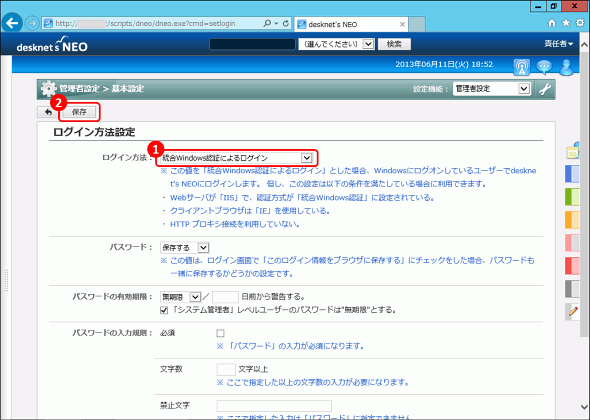Open the user profile person icon
Image resolution: width=590 pixels, height=420 pixels.
point(566,67)
